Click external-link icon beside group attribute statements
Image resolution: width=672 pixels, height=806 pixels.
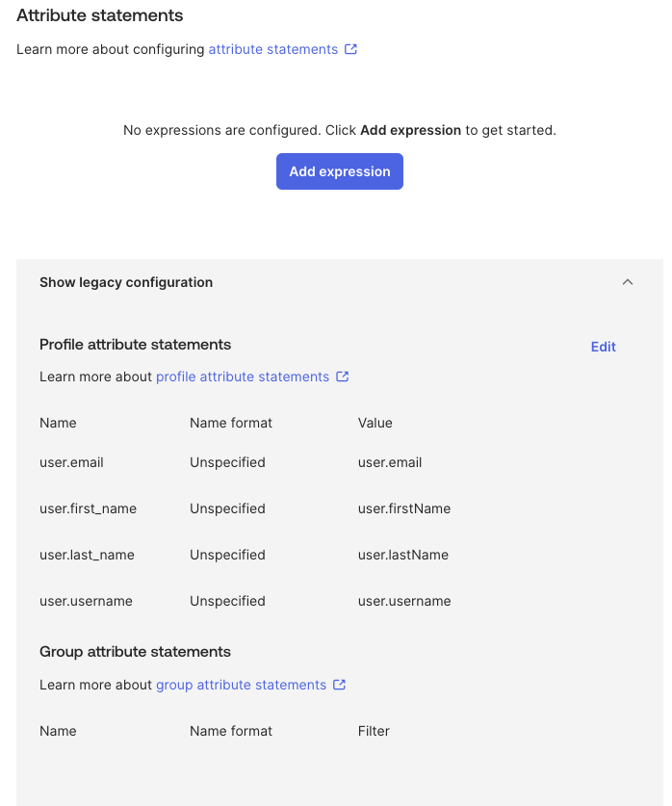(x=339, y=685)
